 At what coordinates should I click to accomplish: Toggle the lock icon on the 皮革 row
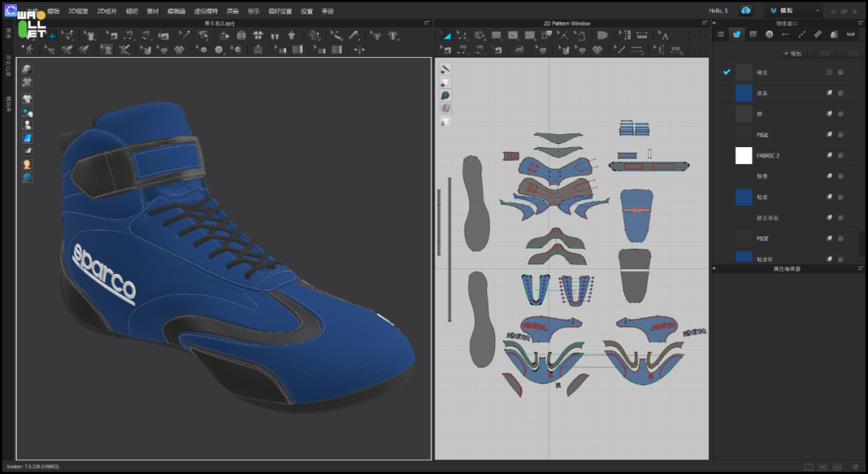pos(841,93)
